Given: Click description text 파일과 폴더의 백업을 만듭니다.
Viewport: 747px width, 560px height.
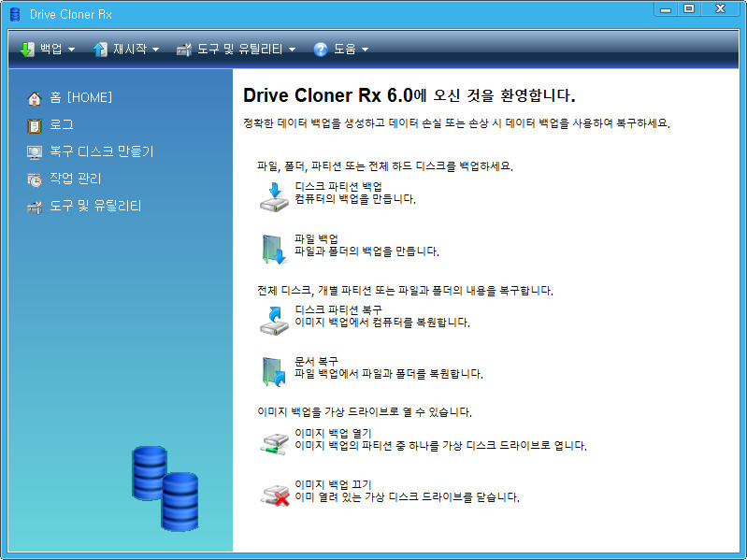Looking at the screenshot, I should click(x=366, y=251).
